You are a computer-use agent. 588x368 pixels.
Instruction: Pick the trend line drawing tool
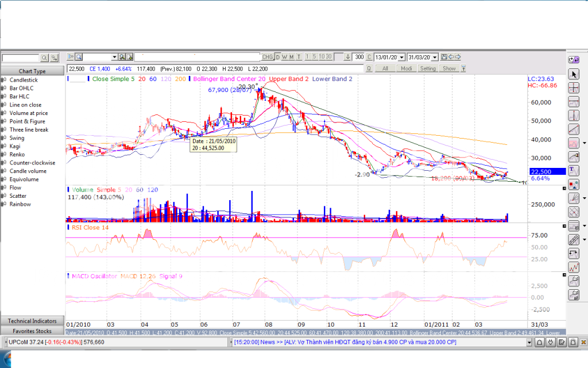(573, 129)
